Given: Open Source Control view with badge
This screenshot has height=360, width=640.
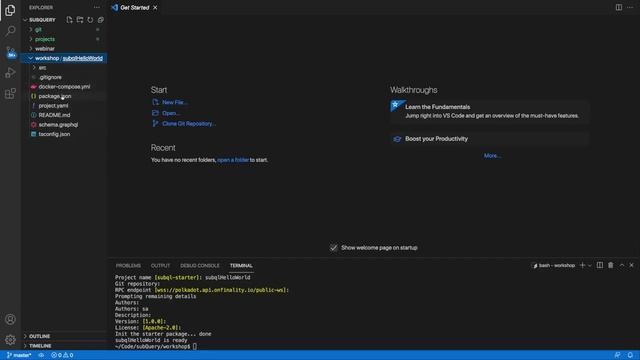Looking at the screenshot, I should pyautogui.click(x=10, y=52).
